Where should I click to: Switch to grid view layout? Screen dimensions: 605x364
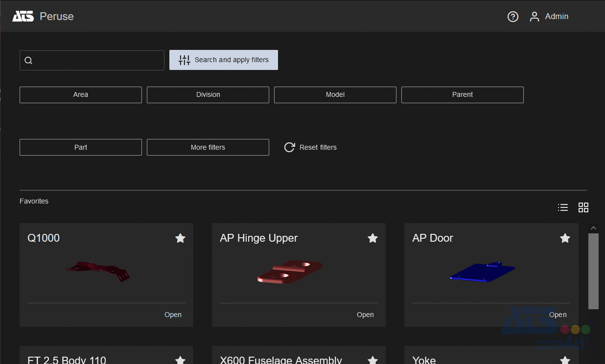pyautogui.click(x=583, y=207)
